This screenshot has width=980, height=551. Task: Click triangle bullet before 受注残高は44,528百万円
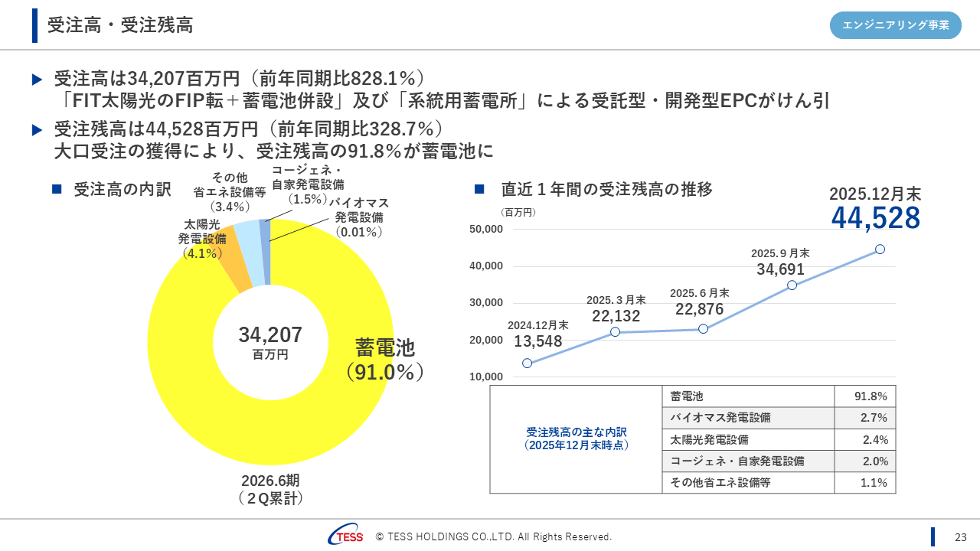point(38,130)
